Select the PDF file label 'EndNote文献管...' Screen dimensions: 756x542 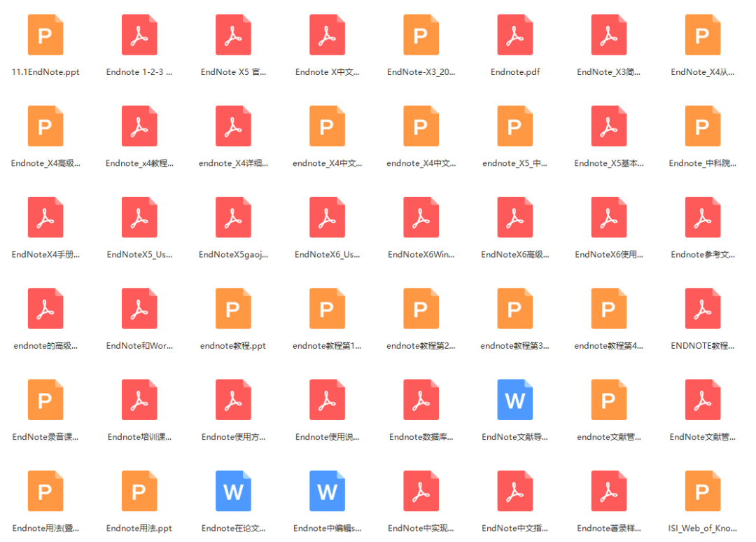pyautogui.click(x=703, y=437)
